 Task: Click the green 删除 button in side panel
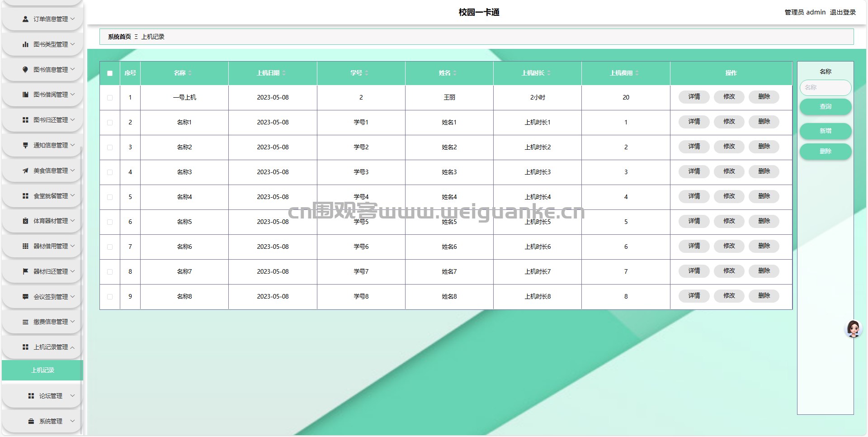coord(826,152)
